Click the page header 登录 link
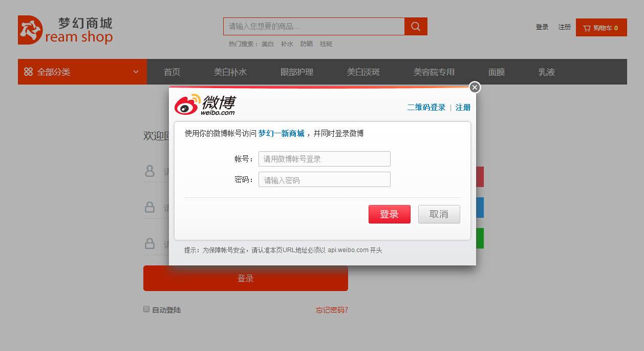644x351 pixels. tap(542, 27)
